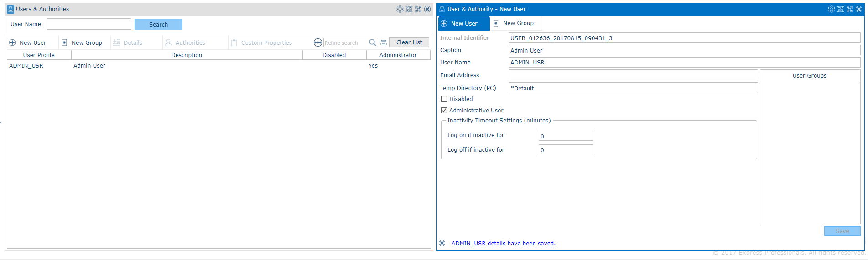Expand the Users & Authorities panel to fullscreen
The width and height of the screenshot is (868, 260).
(418, 9)
